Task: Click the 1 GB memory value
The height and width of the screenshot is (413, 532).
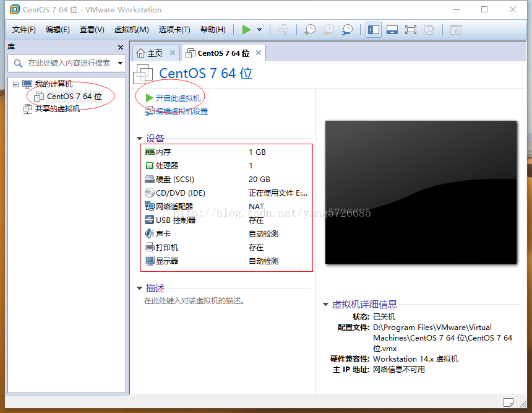Action: coord(257,152)
